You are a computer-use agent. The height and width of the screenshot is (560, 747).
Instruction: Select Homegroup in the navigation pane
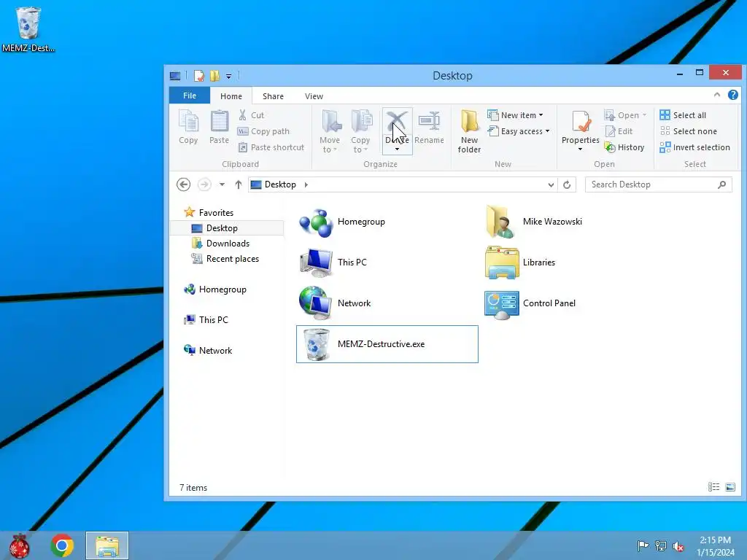click(215, 289)
